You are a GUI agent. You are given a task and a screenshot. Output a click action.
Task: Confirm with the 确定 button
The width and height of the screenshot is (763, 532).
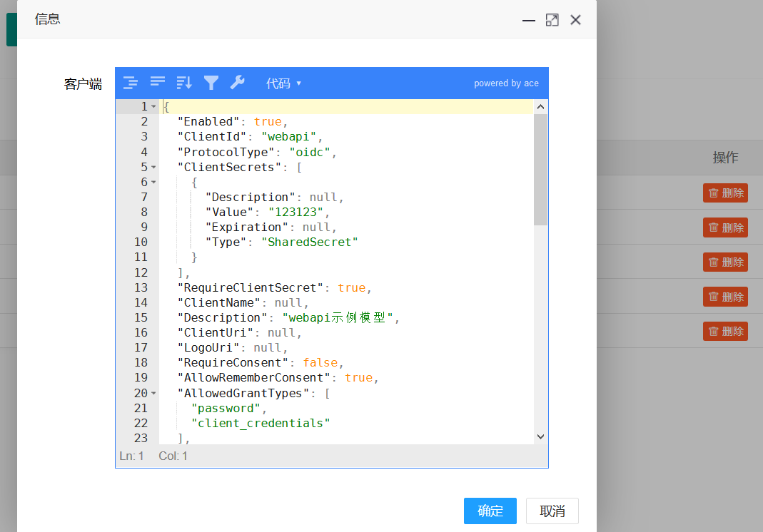click(x=490, y=511)
